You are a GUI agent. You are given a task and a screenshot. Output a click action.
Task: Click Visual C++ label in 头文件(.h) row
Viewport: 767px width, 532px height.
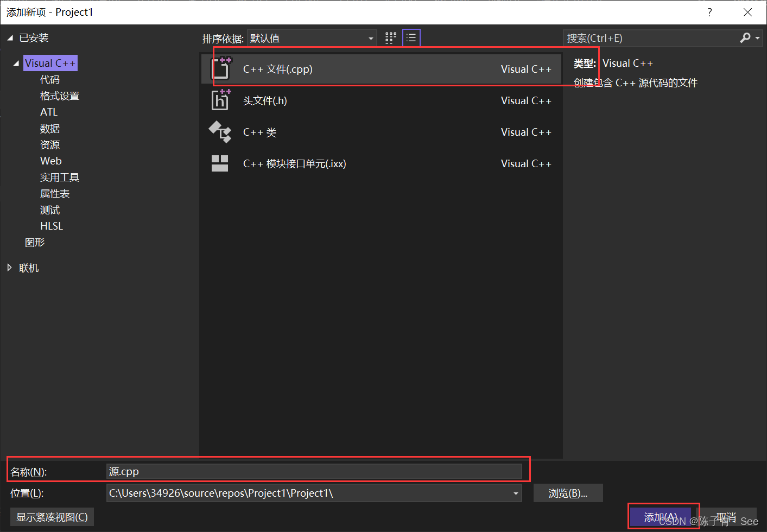coord(526,100)
